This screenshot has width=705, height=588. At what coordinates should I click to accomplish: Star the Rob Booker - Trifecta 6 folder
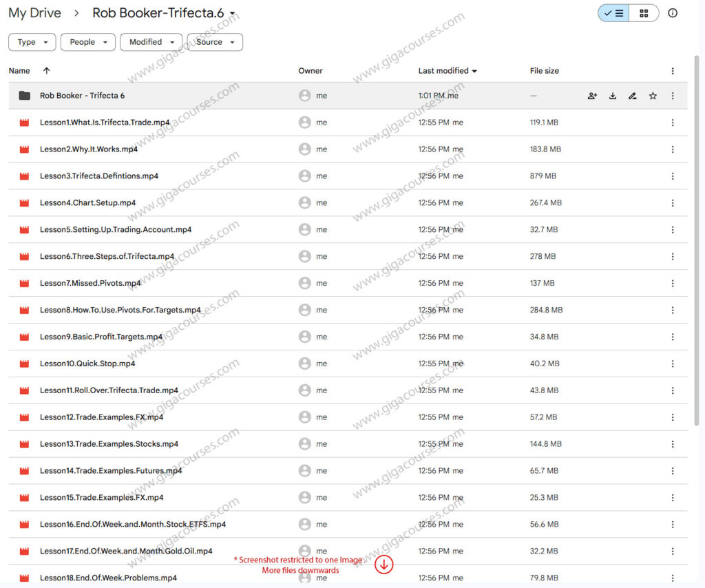pos(653,96)
